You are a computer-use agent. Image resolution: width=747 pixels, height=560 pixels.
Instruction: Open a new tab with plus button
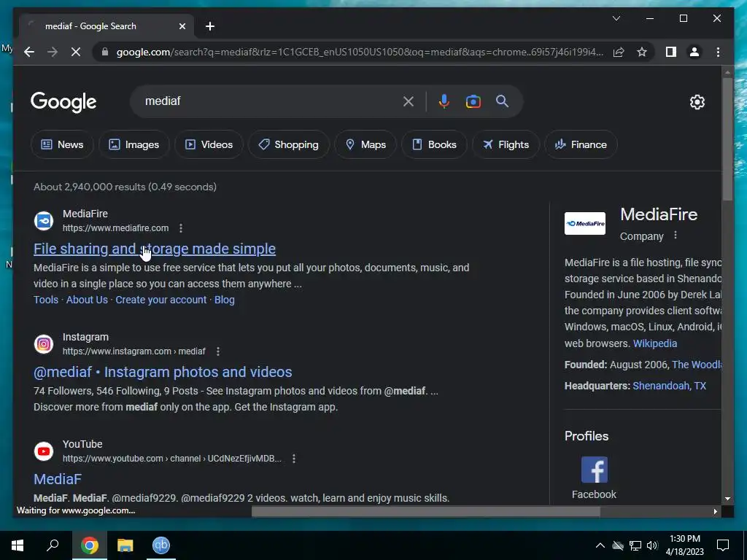coord(209,27)
